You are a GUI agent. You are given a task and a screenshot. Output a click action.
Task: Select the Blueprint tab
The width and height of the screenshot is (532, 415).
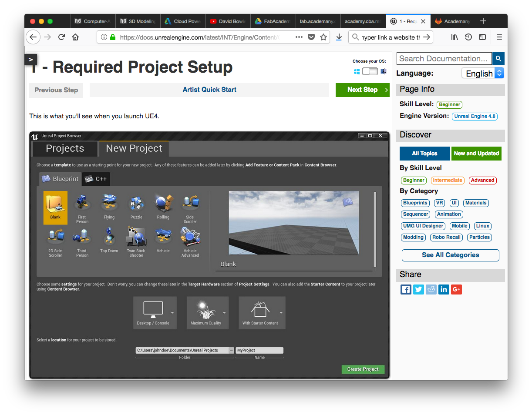point(61,179)
